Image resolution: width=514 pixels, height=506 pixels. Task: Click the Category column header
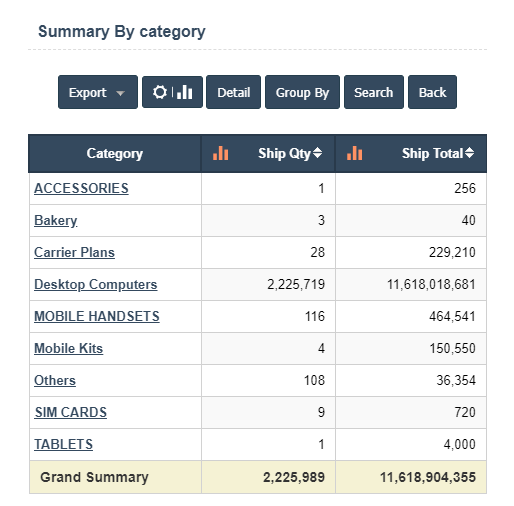click(x=115, y=153)
